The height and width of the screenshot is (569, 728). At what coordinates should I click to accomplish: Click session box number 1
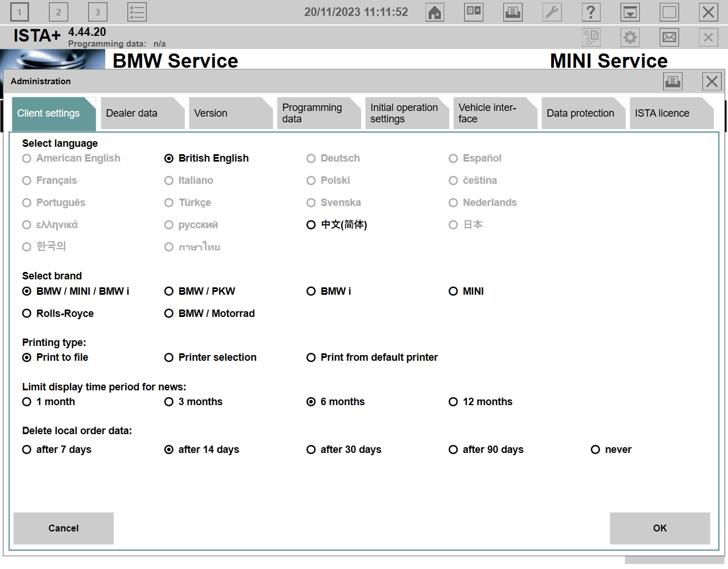(19, 12)
